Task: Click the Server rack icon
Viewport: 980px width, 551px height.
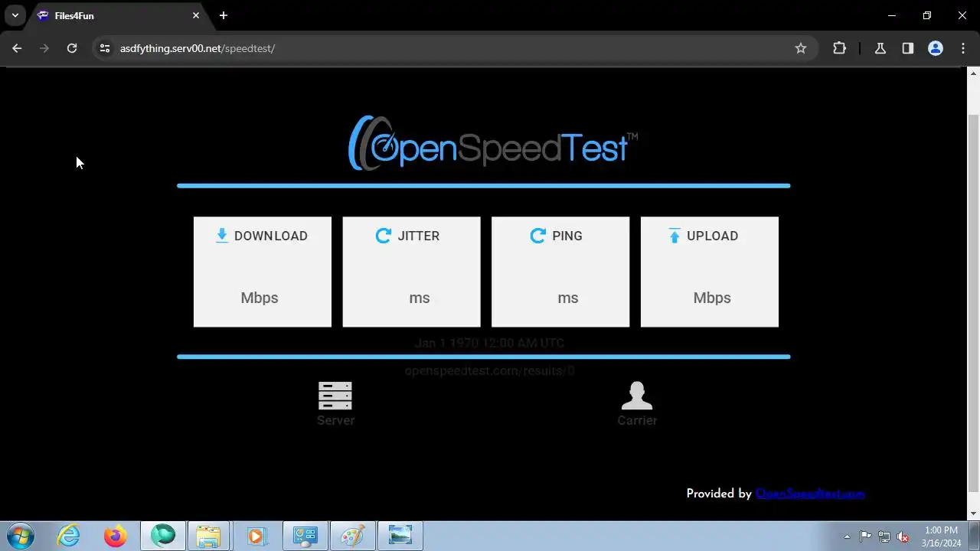Action: pos(335,396)
